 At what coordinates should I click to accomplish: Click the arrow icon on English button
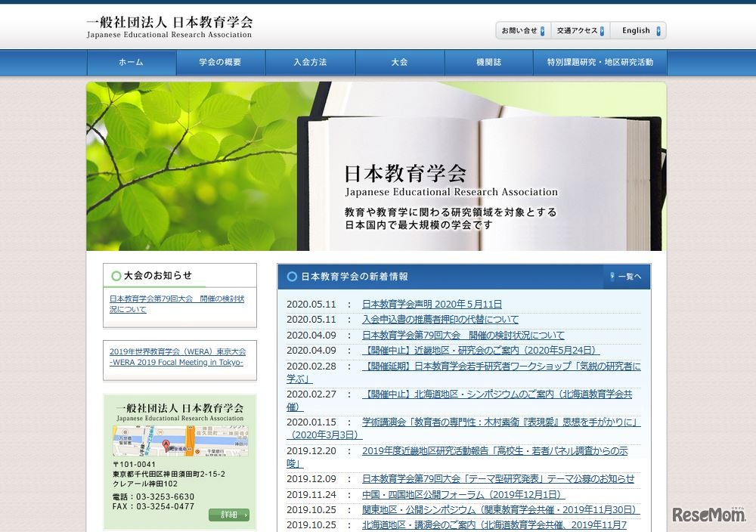(x=657, y=30)
